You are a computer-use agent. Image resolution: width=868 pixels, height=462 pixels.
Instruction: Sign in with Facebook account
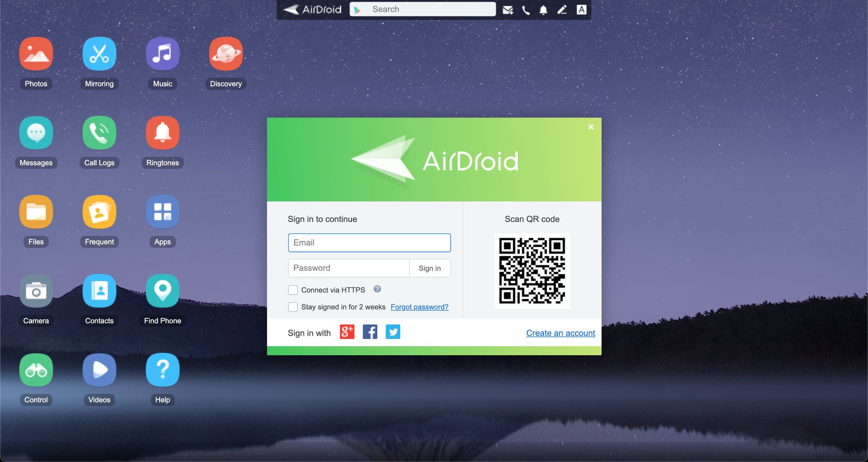pos(370,332)
